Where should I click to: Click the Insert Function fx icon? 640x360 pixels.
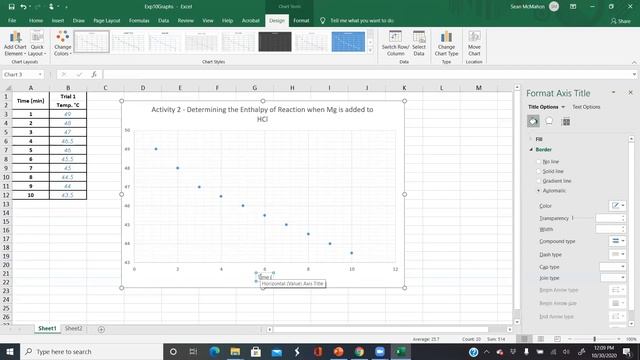(94, 74)
